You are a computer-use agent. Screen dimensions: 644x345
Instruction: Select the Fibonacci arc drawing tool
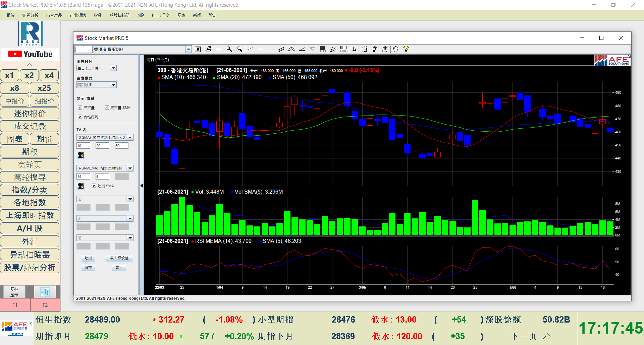[291, 49]
